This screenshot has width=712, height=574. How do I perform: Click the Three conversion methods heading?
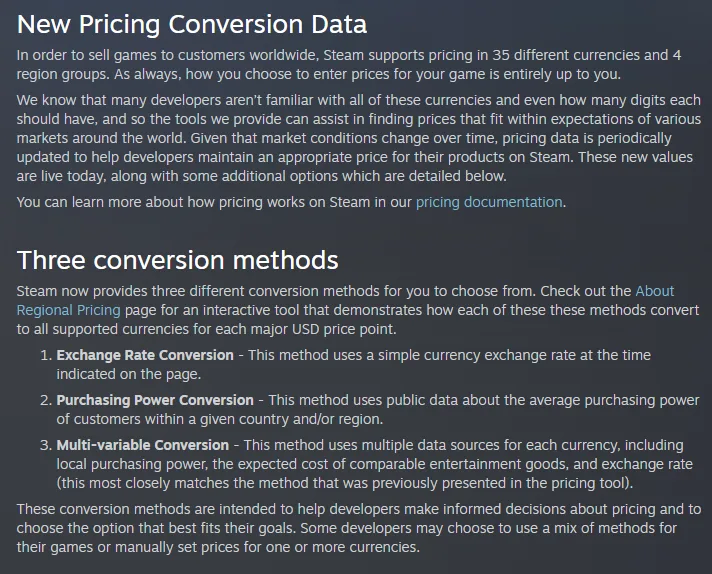click(x=178, y=260)
